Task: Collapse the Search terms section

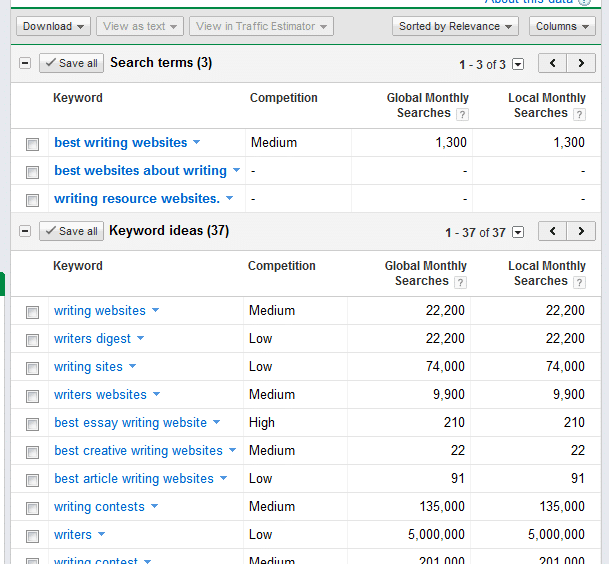Action: pos(25,63)
